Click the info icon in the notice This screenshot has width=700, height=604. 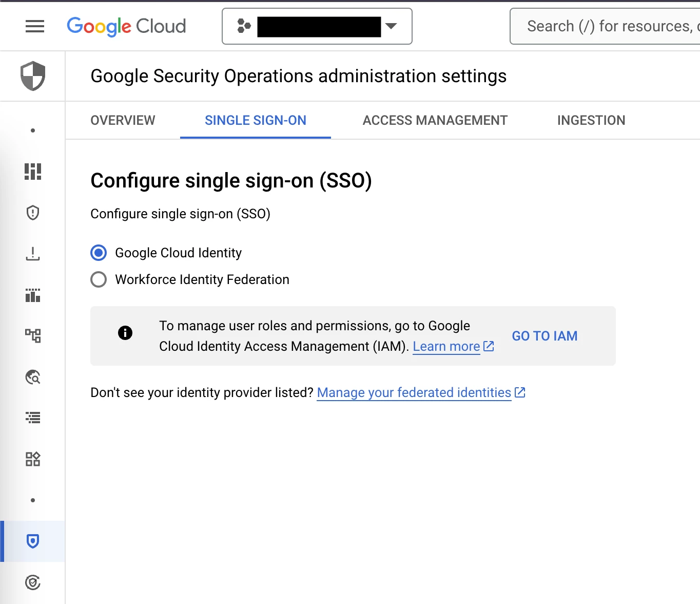(x=125, y=333)
